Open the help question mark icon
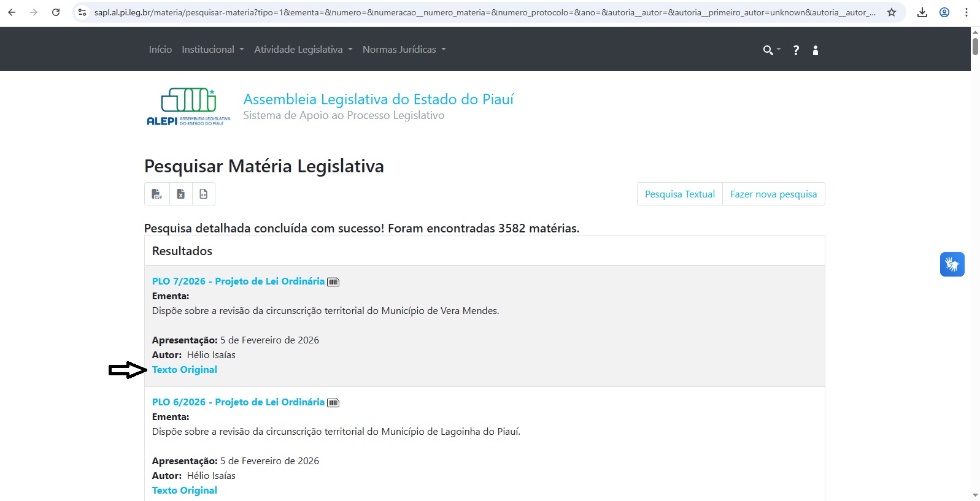Viewport: 980px width, 501px height. tap(796, 50)
